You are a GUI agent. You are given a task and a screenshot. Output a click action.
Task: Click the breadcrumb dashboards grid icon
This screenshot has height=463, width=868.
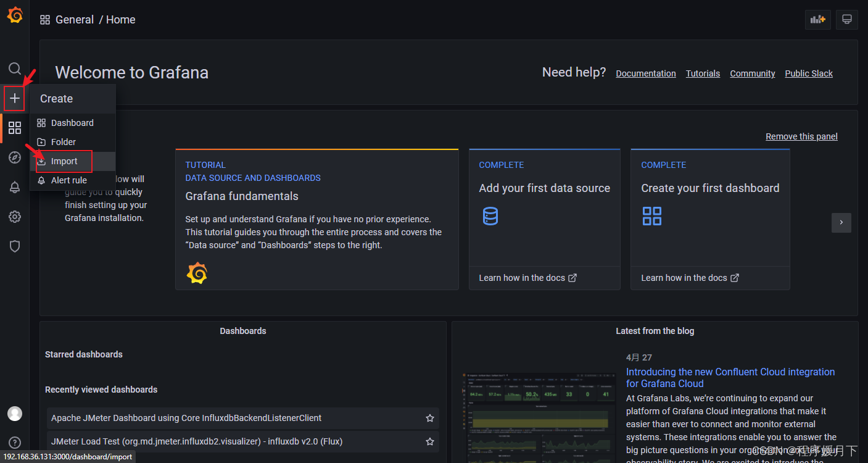[45, 20]
